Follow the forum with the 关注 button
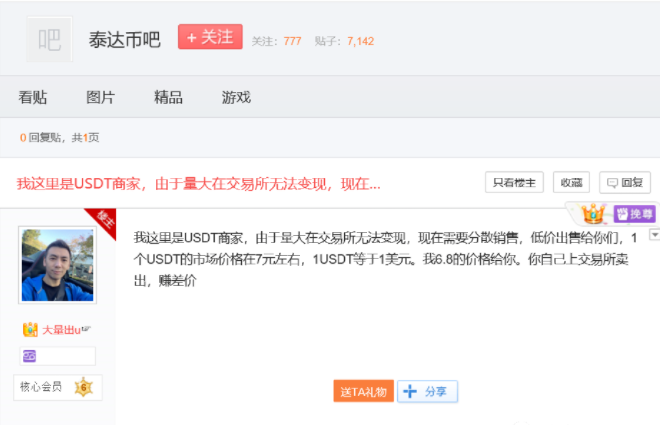 210,37
